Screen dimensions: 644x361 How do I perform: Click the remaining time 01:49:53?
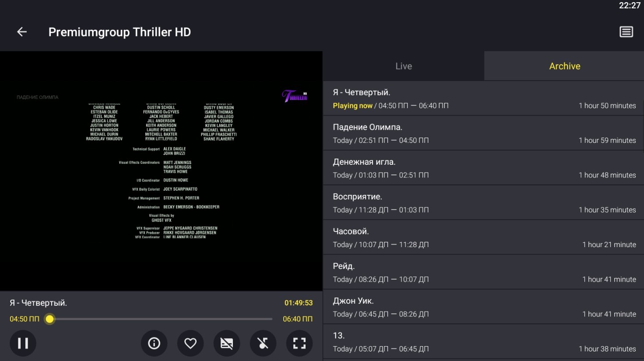(x=299, y=303)
